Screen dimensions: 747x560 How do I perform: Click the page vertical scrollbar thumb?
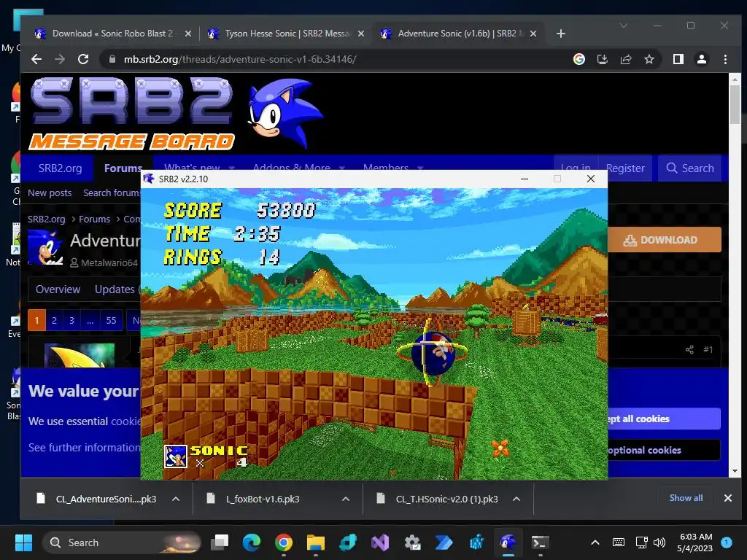(735, 104)
